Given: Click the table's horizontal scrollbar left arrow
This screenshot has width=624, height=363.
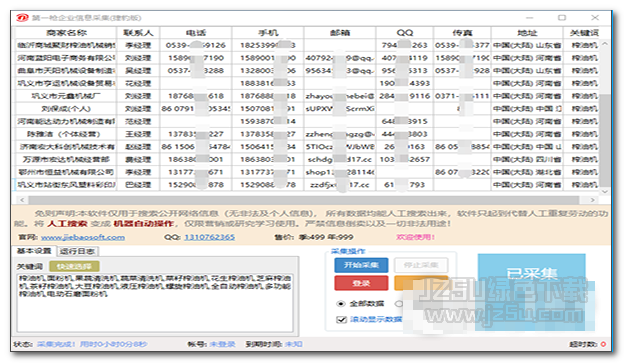Looking at the screenshot, I should [22, 200].
